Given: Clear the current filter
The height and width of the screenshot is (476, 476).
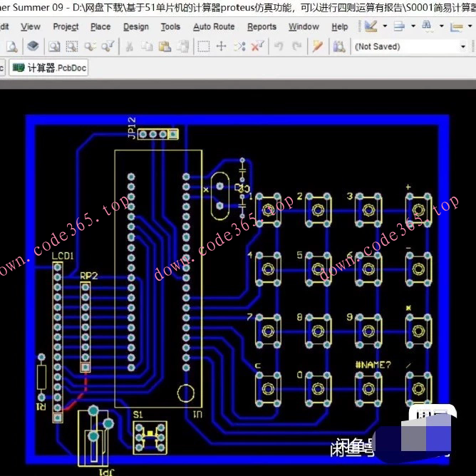Looking at the screenshot, I should coord(257,46).
